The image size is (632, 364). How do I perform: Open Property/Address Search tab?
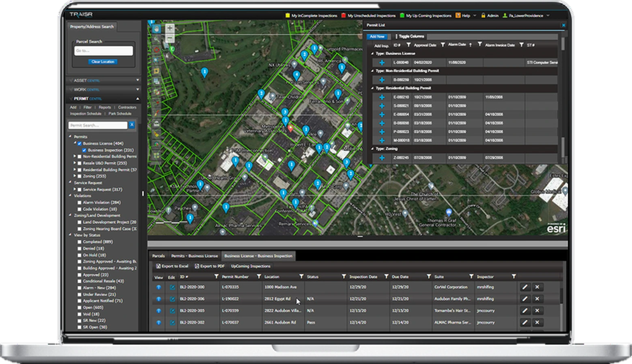coord(92,27)
